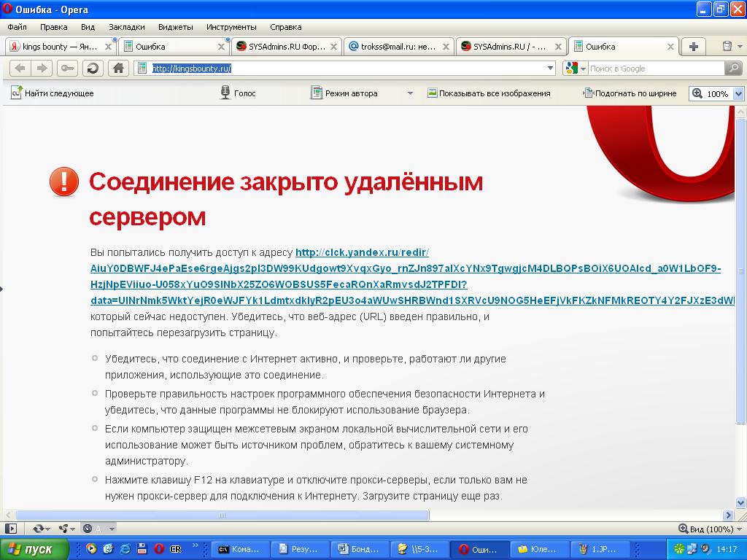Open the Кома... command prompt taskbar button
Viewport: 747px width, 560px height.
click(240, 549)
